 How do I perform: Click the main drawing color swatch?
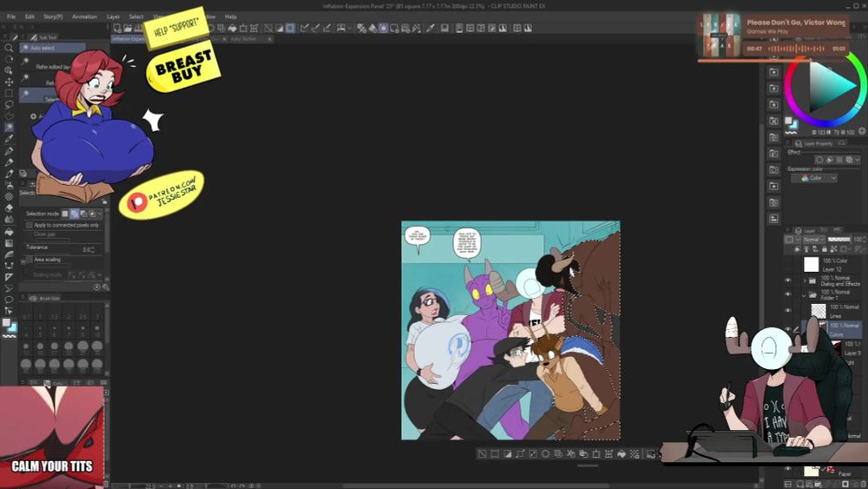click(6, 322)
